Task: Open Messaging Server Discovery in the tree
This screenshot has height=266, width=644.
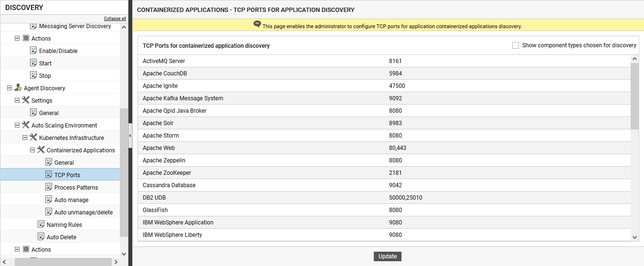Action: tap(75, 26)
